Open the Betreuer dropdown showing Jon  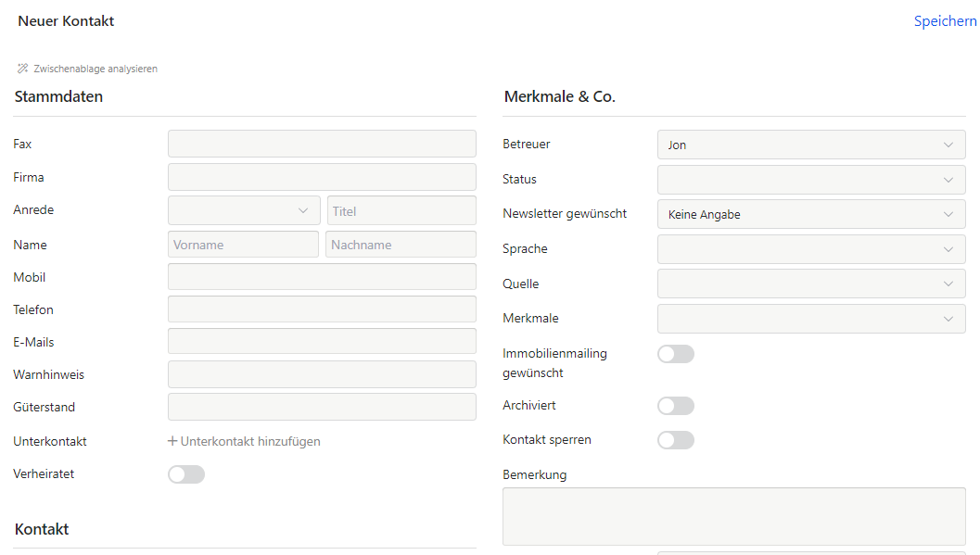point(811,145)
